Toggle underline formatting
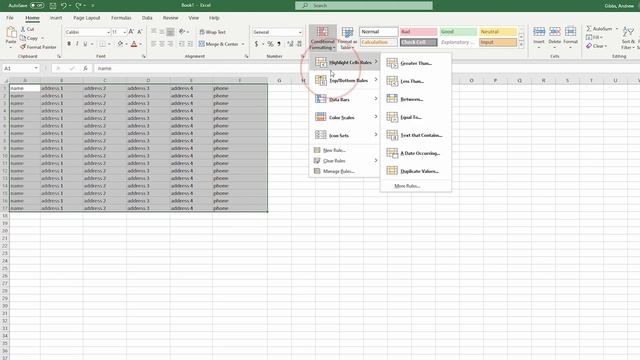The width and height of the screenshot is (640, 360). coord(85,44)
